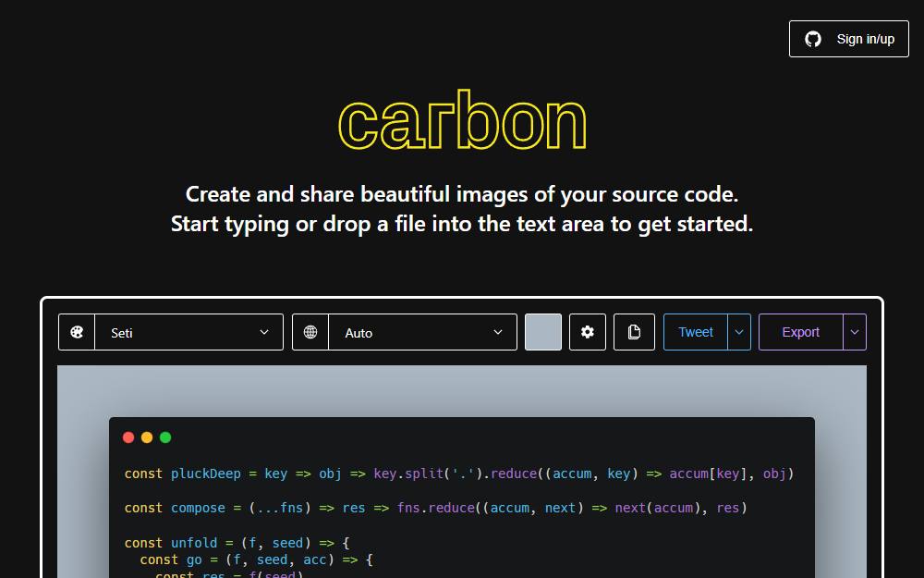This screenshot has width=924, height=578.
Task: Click the green window control dot
Action: pyautogui.click(x=165, y=437)
